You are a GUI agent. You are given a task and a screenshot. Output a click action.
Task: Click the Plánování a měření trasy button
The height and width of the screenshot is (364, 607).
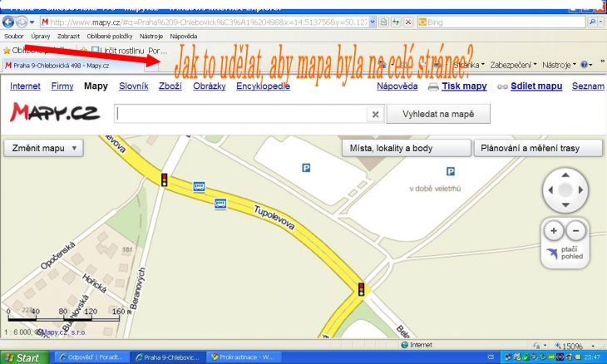coord(538,148)
